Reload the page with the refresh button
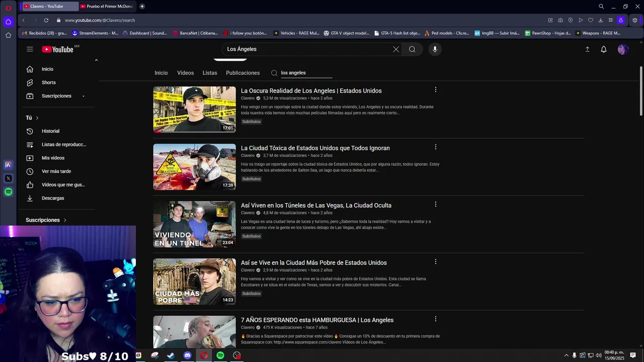Viewport: 644px width, 362px height. pos(46,20)
